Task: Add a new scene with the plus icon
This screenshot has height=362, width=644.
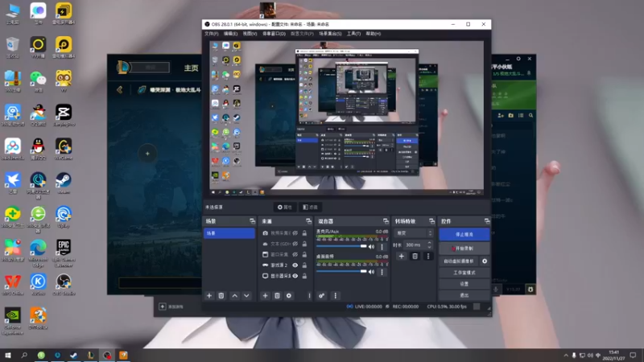Action: [209, 295]
